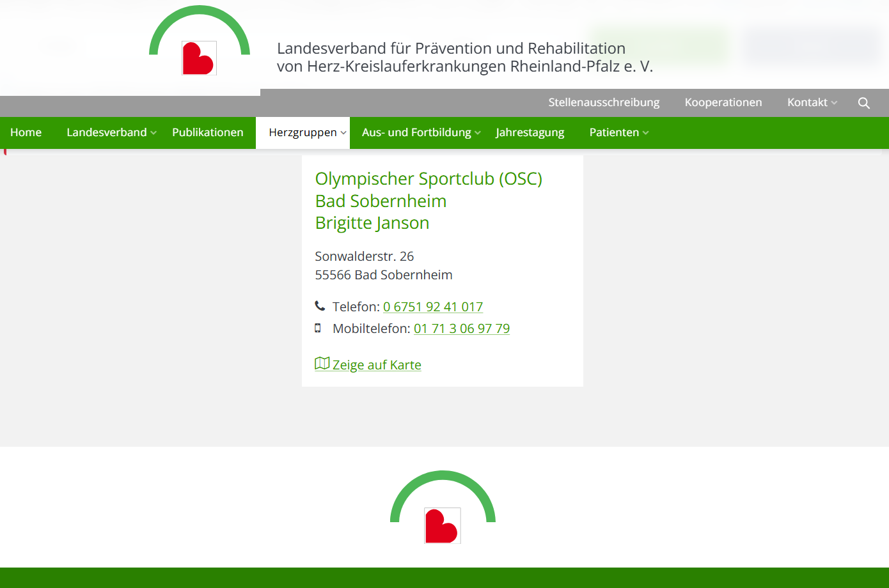Open the Aus- und Fortbildung dropdown
Screen dimensions: 889x588
[x=478, y=133]
